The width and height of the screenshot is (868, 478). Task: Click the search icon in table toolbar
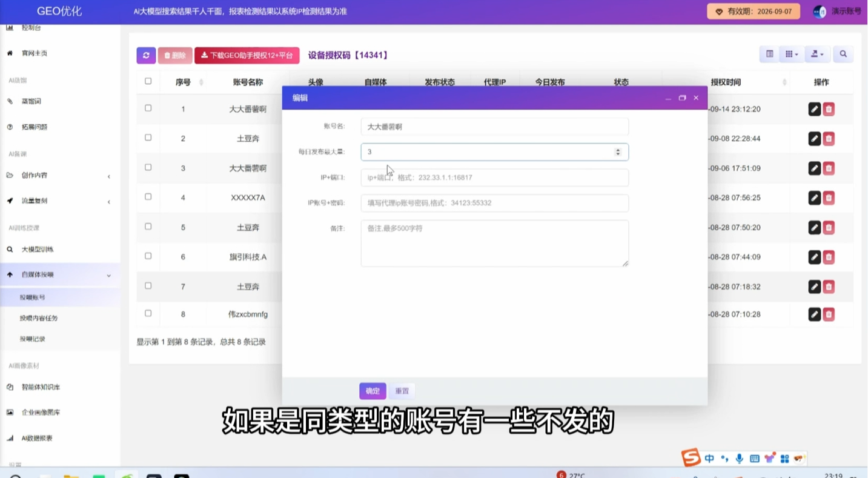coord(843,54)
